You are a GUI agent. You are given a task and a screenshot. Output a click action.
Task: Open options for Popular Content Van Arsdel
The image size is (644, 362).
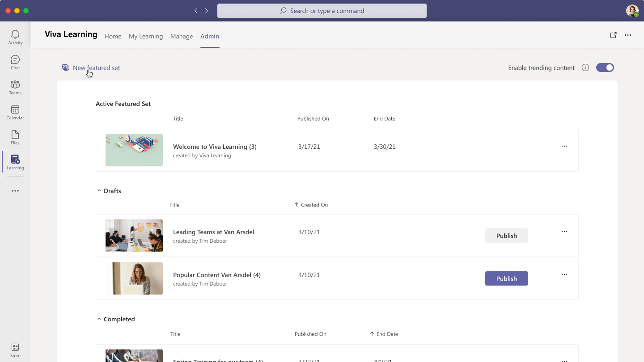[564, 274]
